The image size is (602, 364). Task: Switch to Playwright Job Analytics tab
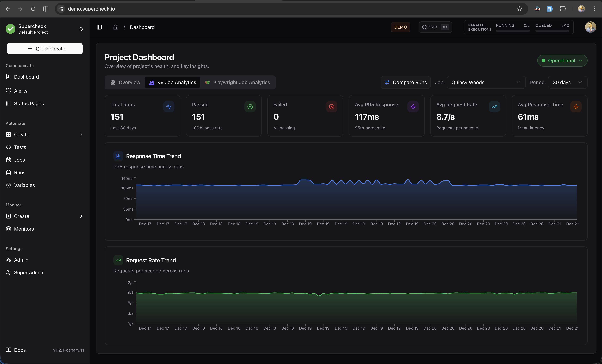tap(238, 82)
